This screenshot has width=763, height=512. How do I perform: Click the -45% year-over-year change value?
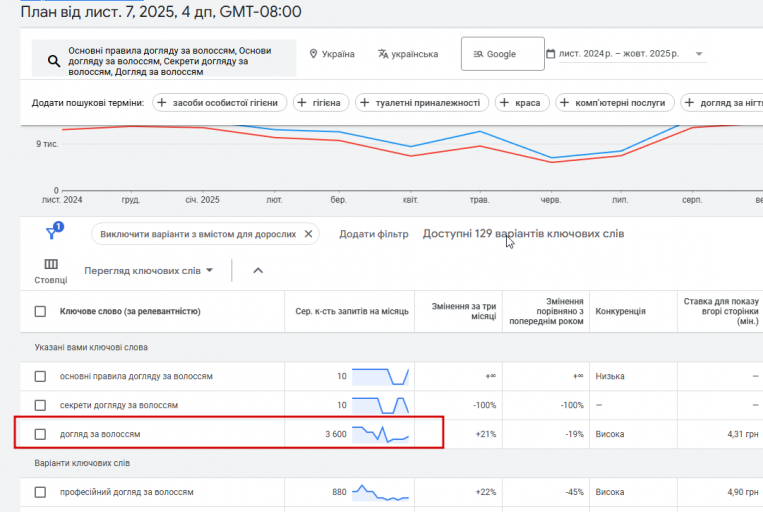coord(574,492)
